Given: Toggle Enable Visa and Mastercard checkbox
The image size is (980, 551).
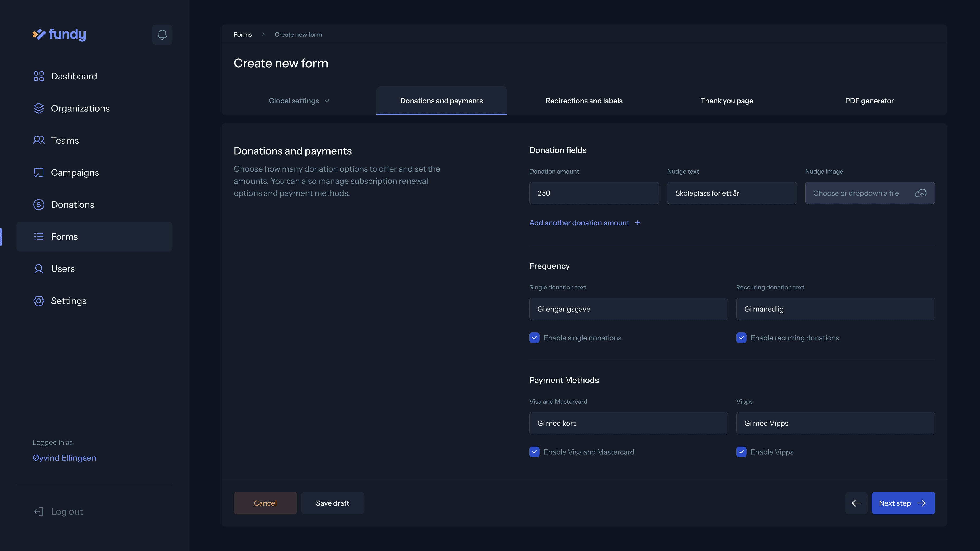Looking at the screenshot, I should tap(534, 452).
